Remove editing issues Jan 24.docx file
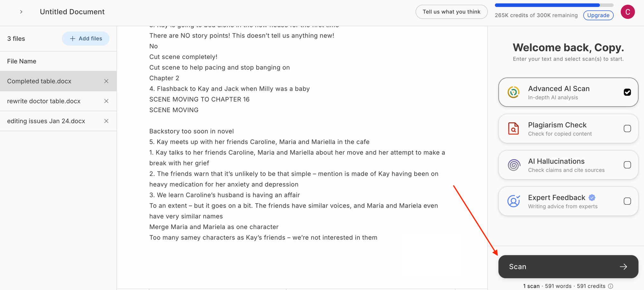644x290 pixels. (106, 121)
